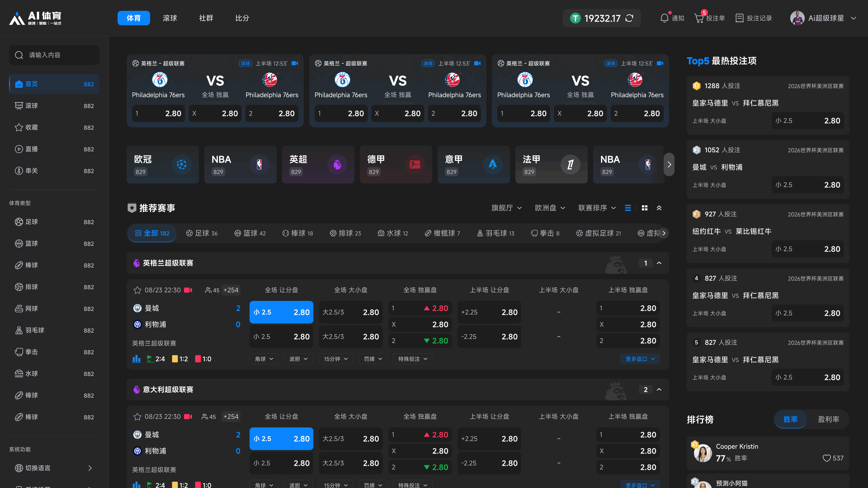The width and height of the screenshot is (868, 488).
Task: Open the bet records icon
Action: 739,18
